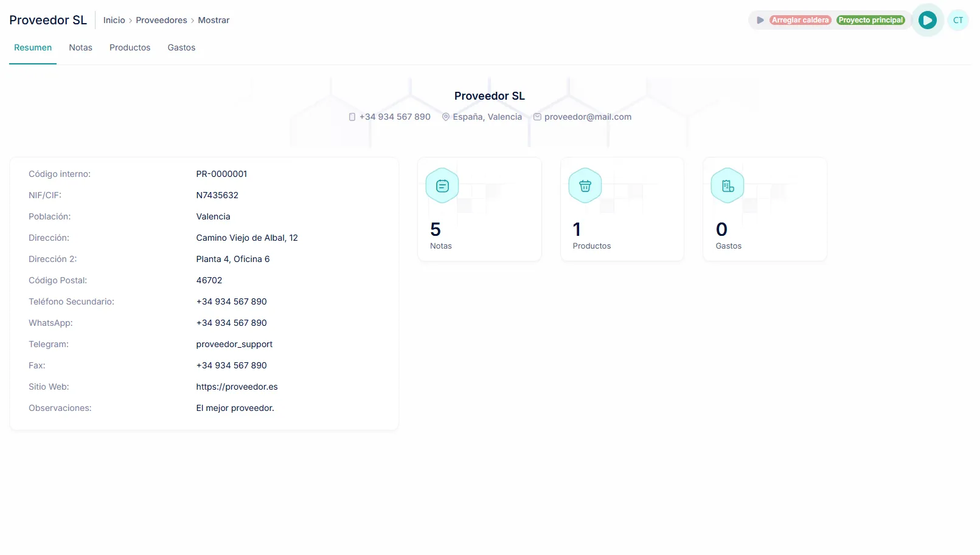Click the Notas hexagon icon
This screenshot has height=555, width=980.
pyautogui.click(x=442, y=186)
